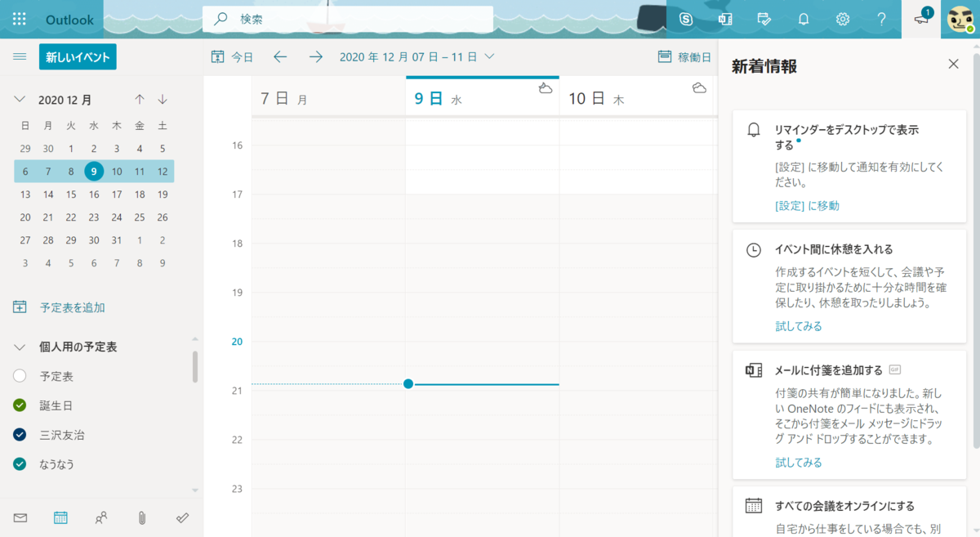Open the To Do tasks header icon
980x537 pixels.
[764, 19]
